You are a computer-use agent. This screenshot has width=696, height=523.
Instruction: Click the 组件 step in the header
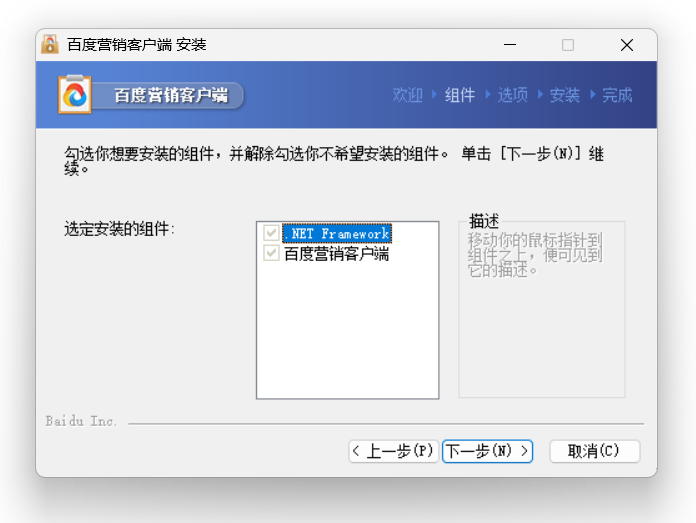460,95
